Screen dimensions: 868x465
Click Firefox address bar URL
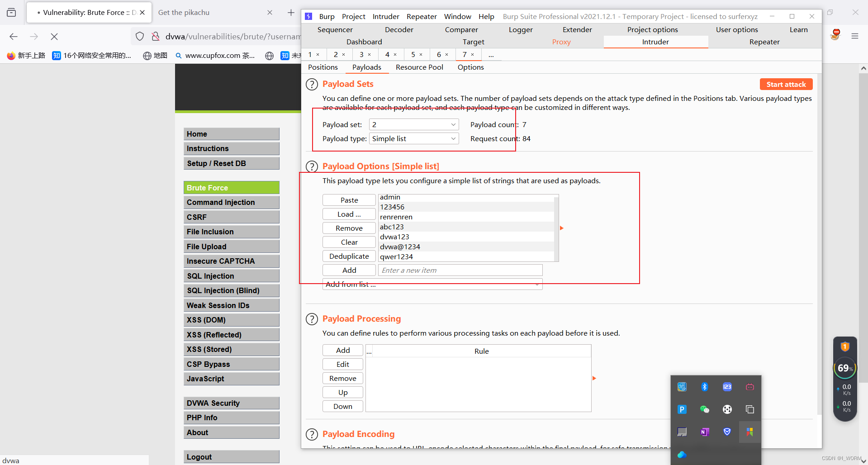232,37
